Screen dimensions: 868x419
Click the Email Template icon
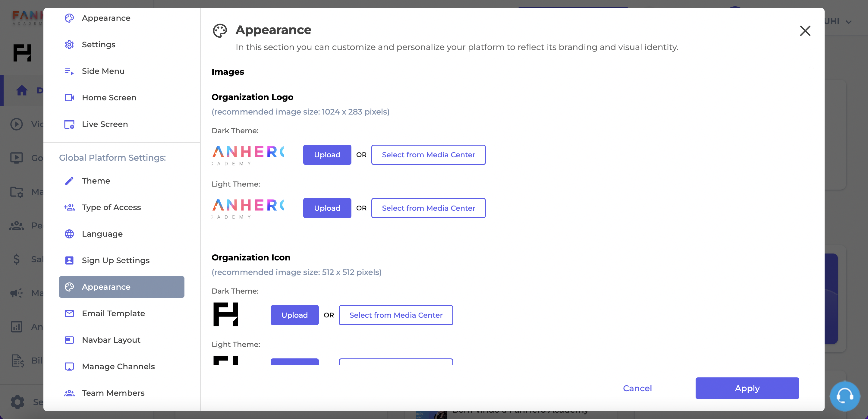(x=69, y=313)
